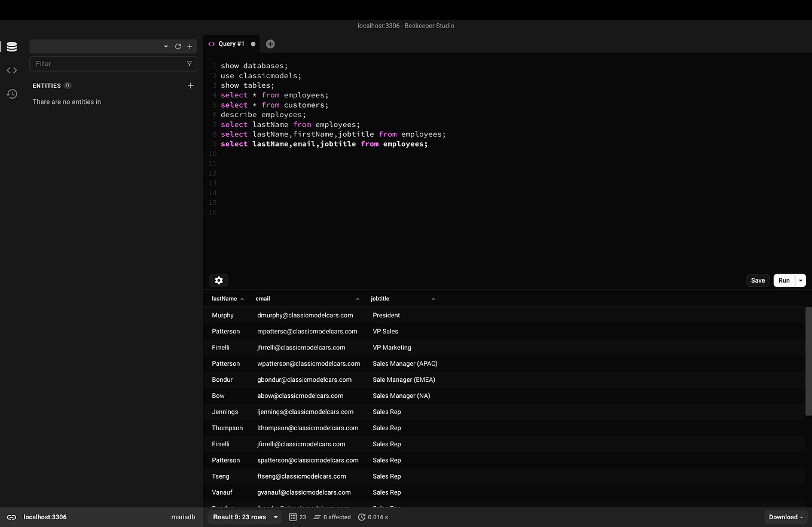Image resolution: width=812 pixels, height=527 pixels.
Task: Open a new query tab with plus
Action: [270, 44]
